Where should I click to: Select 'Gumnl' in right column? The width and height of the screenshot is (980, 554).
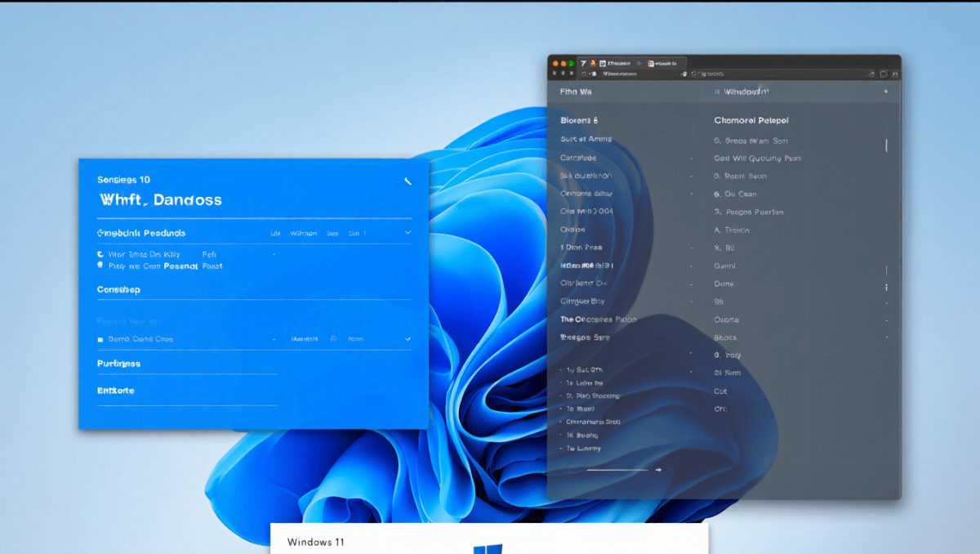click(724, 266)
